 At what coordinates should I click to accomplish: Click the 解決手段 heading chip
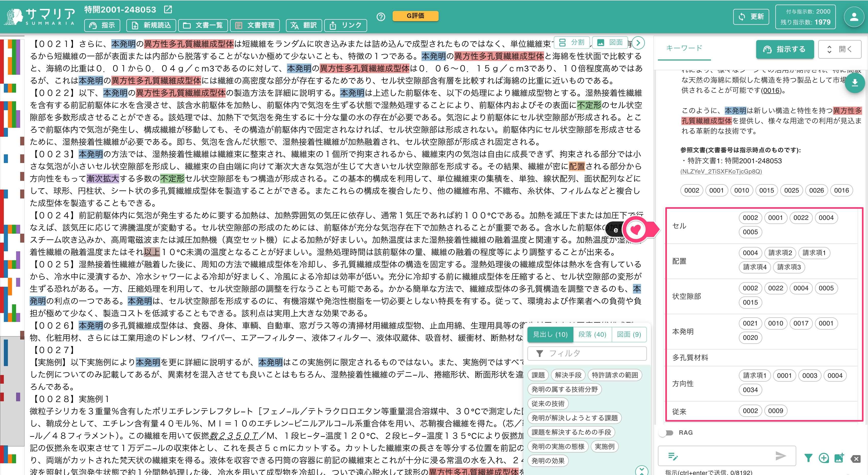568,375
